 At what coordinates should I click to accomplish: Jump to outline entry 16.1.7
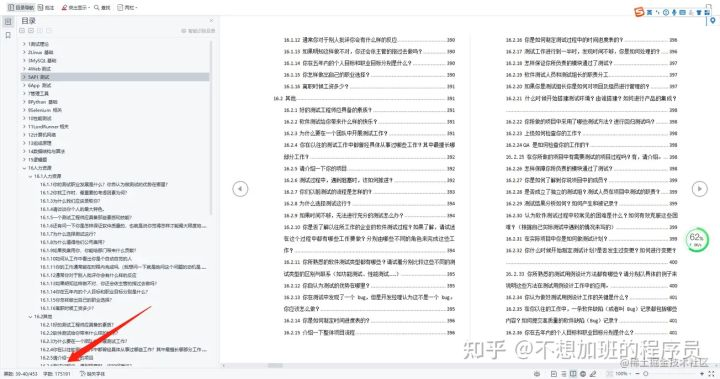[68, 234]
